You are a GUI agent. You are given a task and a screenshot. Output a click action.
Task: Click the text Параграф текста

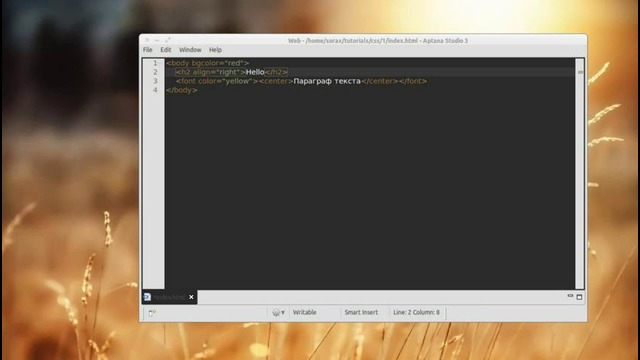pos(327,81)
